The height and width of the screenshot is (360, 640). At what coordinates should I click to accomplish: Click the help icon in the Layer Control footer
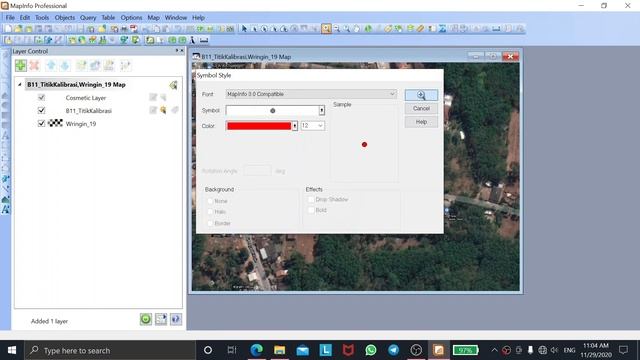(x=176, y=319)
